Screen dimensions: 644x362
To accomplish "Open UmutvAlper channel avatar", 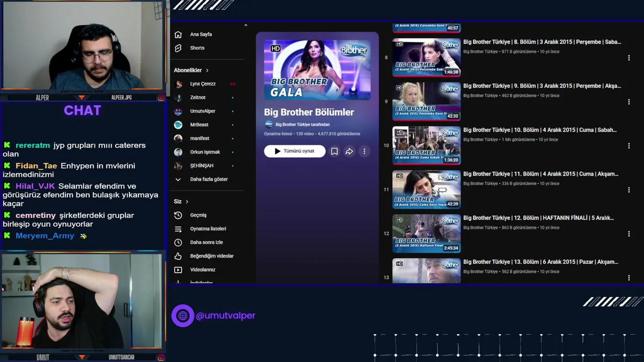I will point(178,111).
